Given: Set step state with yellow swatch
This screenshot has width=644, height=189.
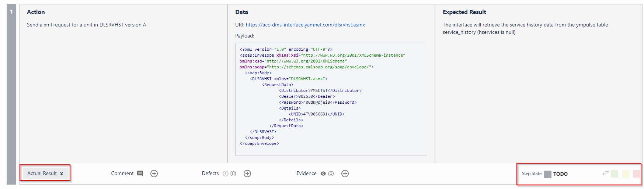Looking at the screenshot, I should [626, 174].
